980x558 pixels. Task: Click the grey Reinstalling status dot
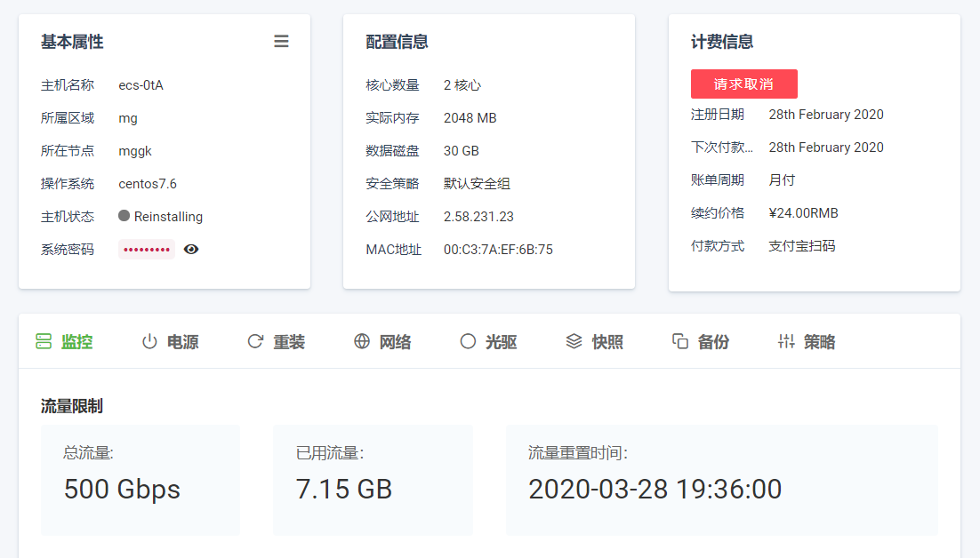tap(125, 216)
